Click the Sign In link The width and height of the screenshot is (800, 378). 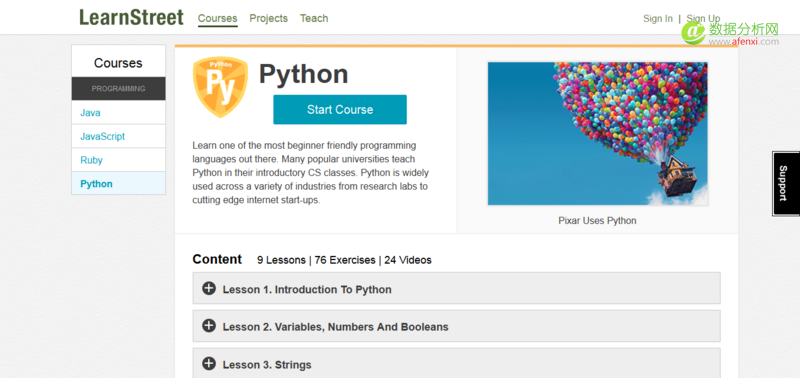click(658, 18)
